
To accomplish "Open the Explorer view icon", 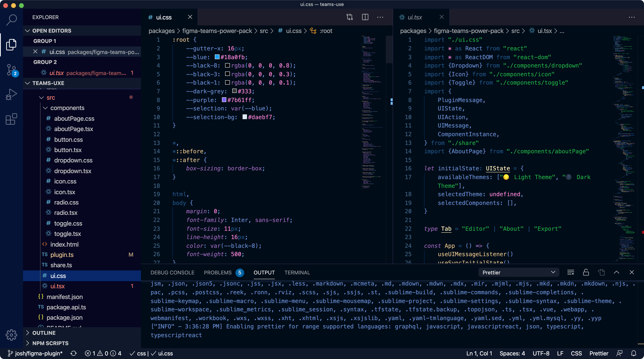I will pos(11,44).
